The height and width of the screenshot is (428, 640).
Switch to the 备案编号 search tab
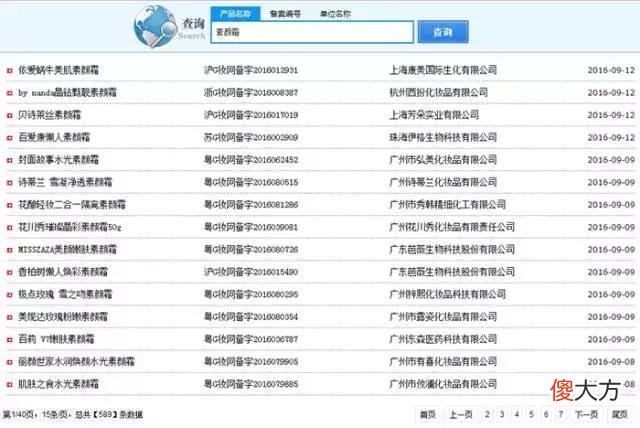285,14
